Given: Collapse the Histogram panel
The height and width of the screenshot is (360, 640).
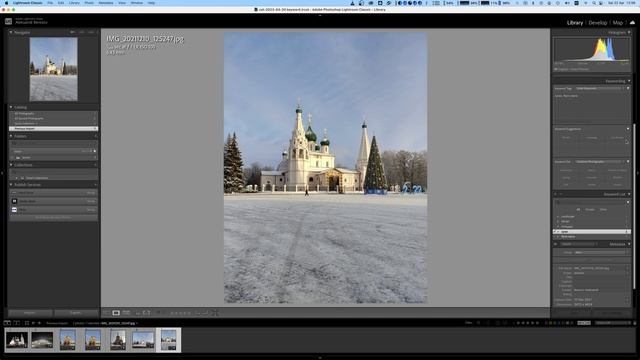Looking at the screenshot, I should (x=629, y=32).
